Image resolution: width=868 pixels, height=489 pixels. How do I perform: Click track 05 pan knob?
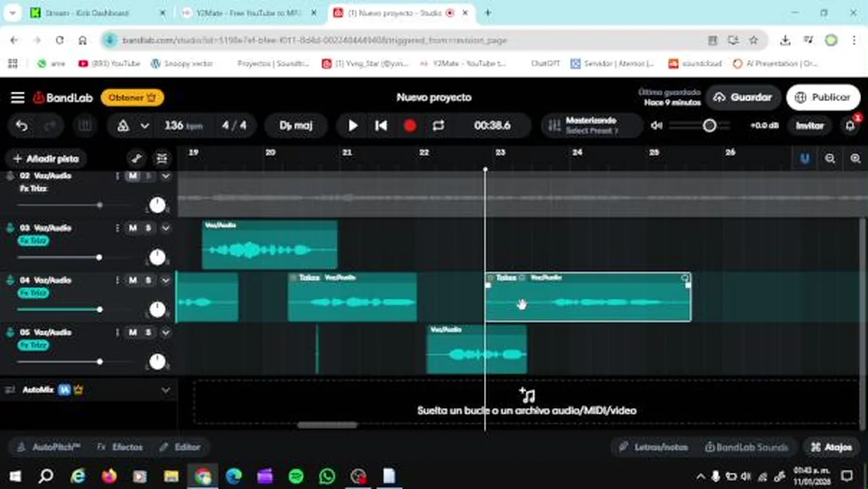point(157,361)
